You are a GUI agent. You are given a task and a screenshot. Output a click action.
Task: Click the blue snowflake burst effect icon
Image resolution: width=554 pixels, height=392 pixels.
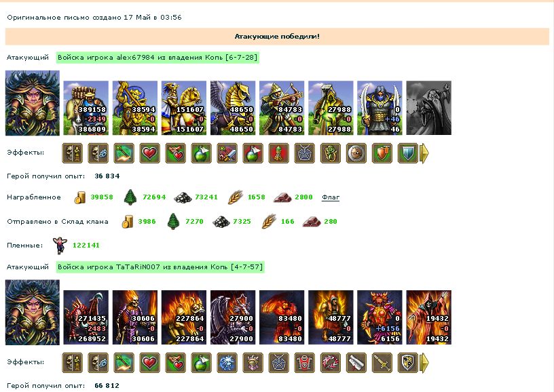coord(227,363)
